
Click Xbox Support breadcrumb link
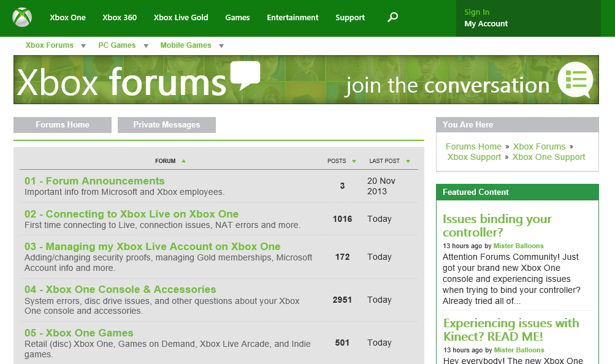(x=474, y=157)
